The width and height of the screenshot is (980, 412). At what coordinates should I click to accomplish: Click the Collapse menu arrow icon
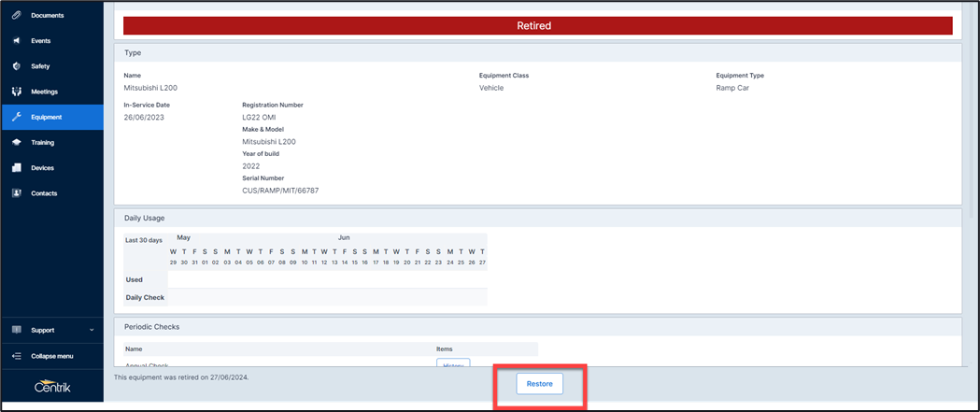(x=17, y=356)
